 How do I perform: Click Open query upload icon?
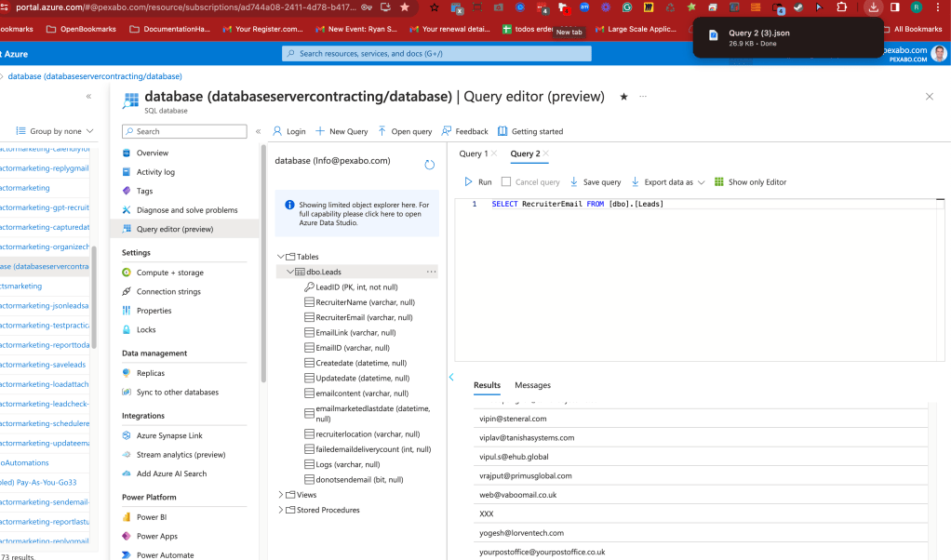[x=382, y=131]
